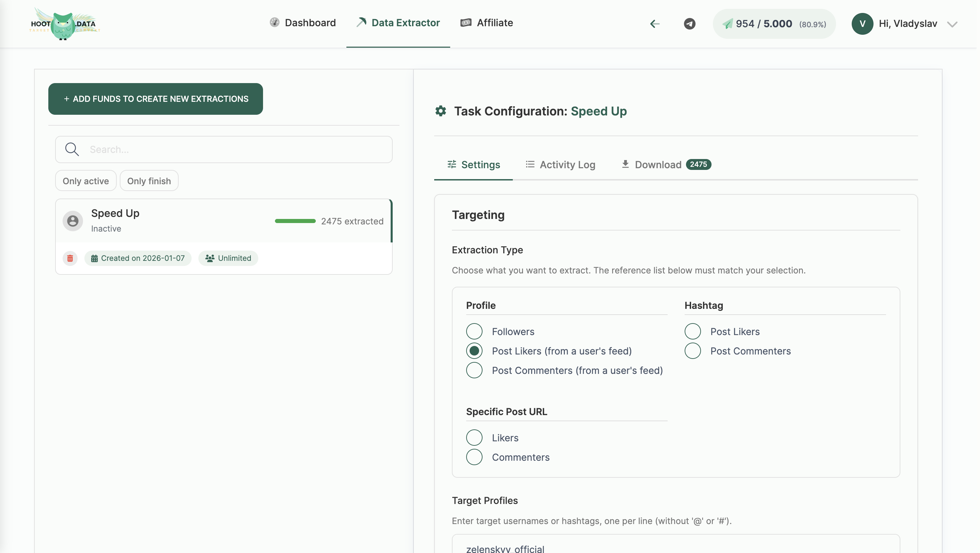Click the back arrow in the top bar

point(654,23)
